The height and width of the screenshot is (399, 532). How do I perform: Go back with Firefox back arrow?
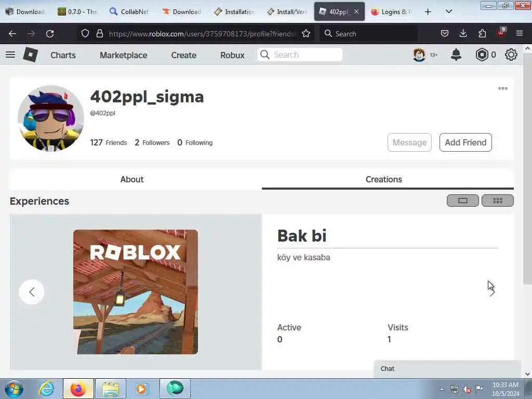click(x=12, y=34)
